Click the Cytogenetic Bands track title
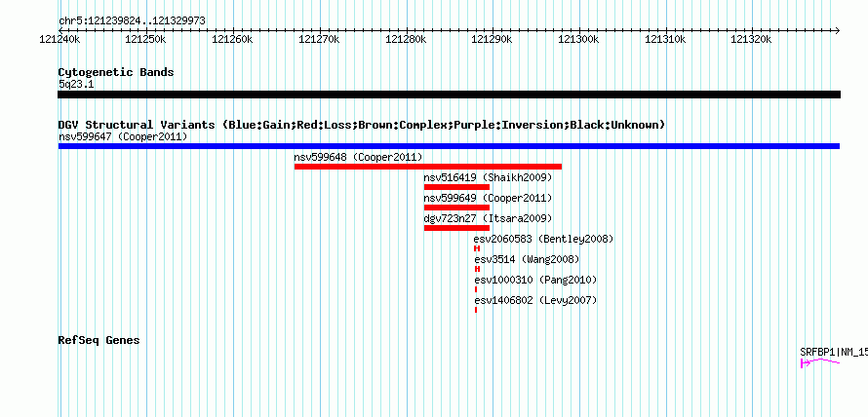 click(116, 72)
